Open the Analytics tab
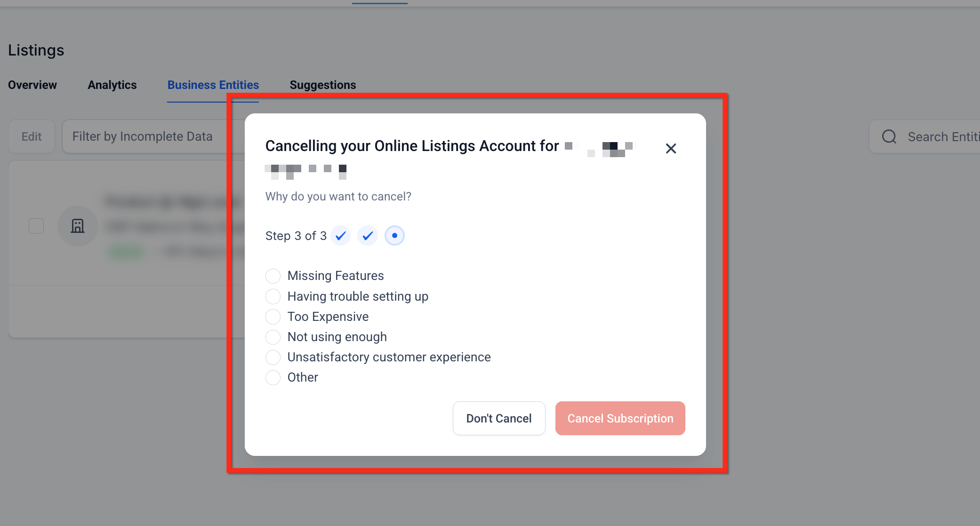The height and width of the screenshot is (526, 980). click(x=112, y=85)
